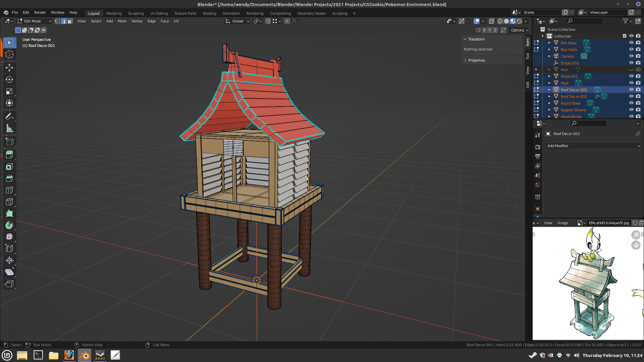Toggle Collection exclude checkbox
This screenshot has height=362, width=644.
pyautogui.click(x=624, y=36)
